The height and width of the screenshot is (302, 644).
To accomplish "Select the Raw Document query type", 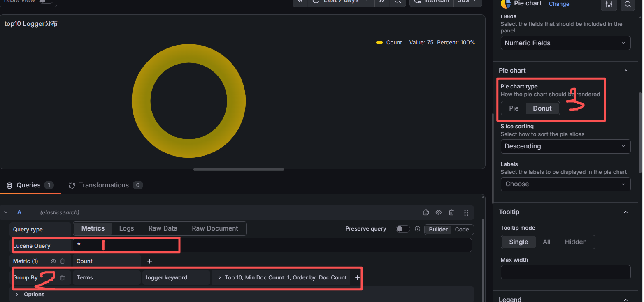I will point(215,228).
